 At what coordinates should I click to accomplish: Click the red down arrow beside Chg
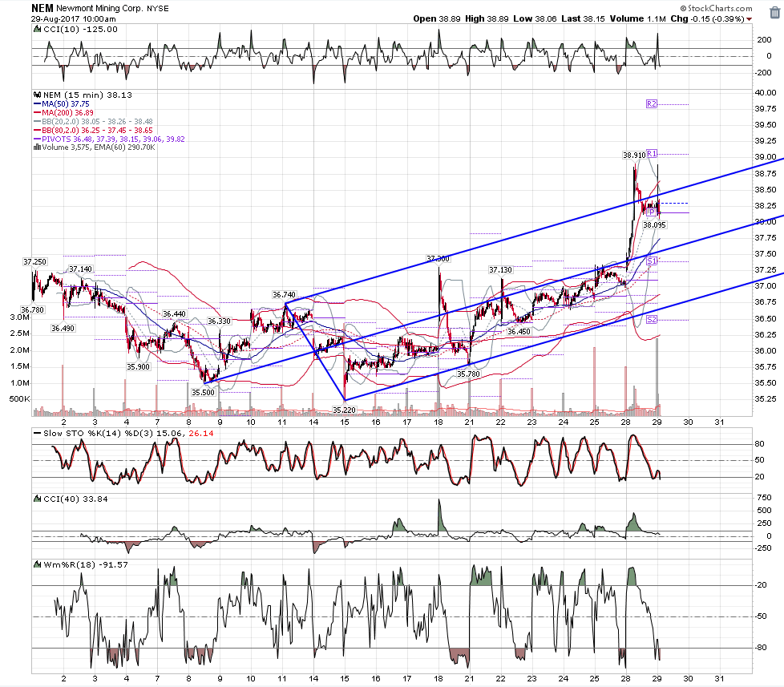click(x=749, y=19)
